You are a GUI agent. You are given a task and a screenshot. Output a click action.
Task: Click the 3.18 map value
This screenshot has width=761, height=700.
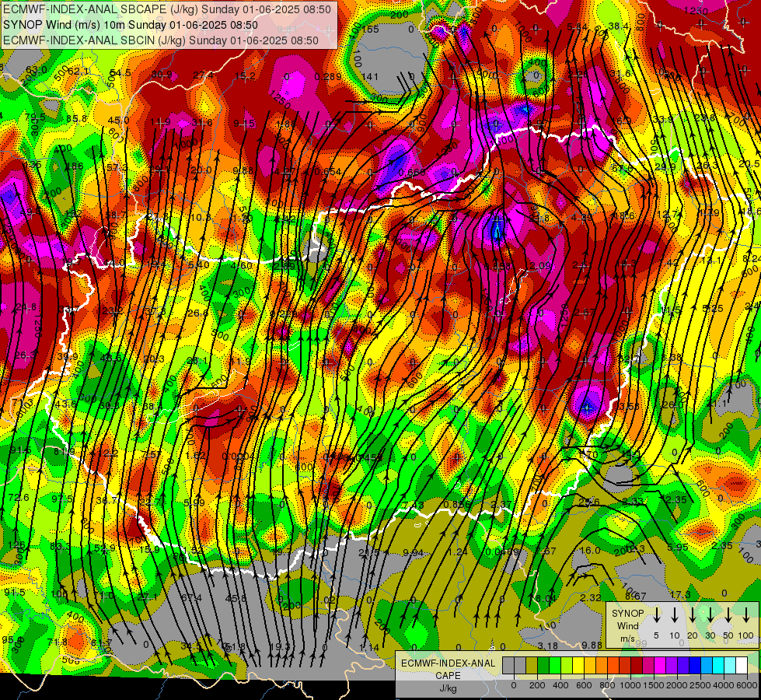548,646
